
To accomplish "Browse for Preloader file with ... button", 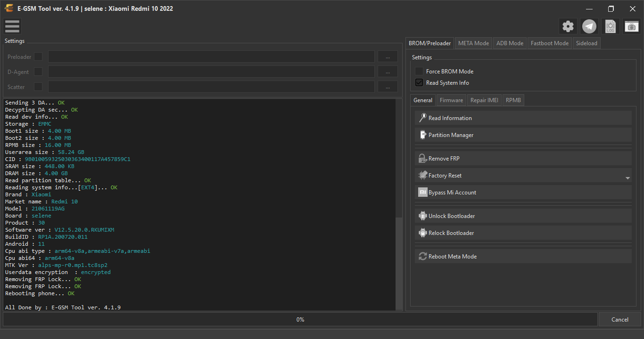I will (388, 56).
